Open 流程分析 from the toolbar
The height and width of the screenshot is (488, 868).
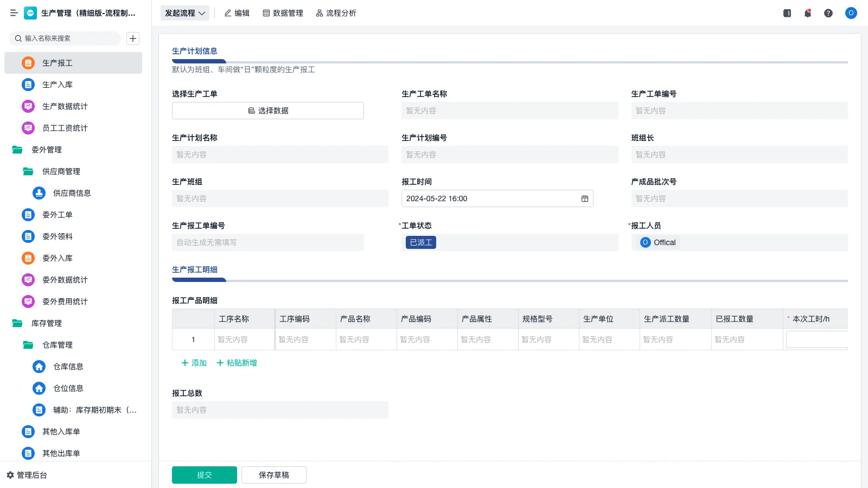coord(336,13)
